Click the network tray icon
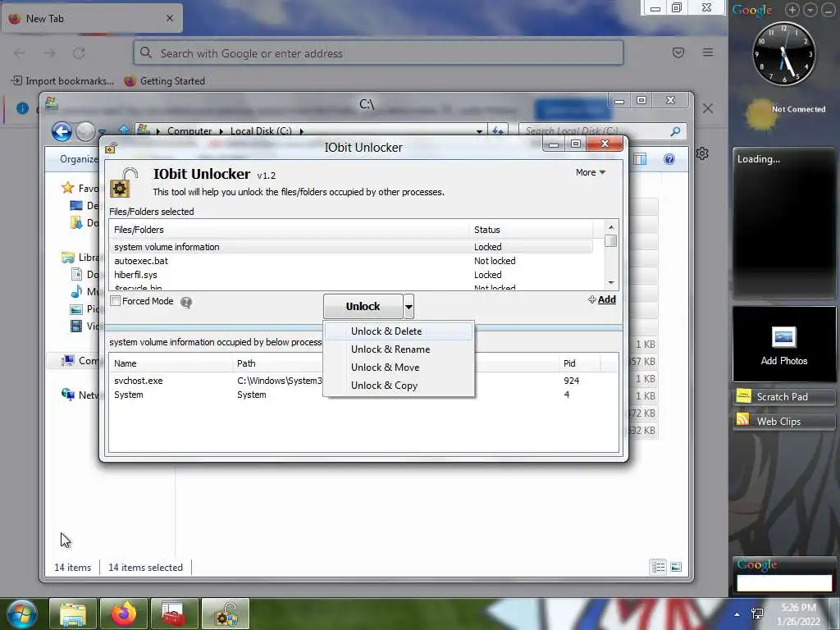This screenshot has height=630, width=840. 757,614
